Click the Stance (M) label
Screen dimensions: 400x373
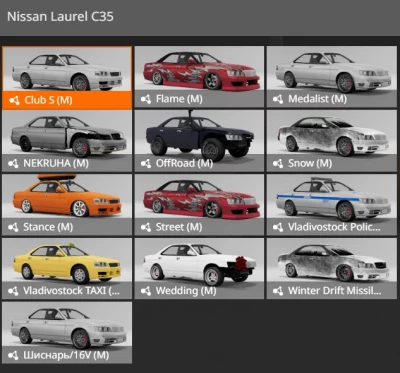click(48, 228)
